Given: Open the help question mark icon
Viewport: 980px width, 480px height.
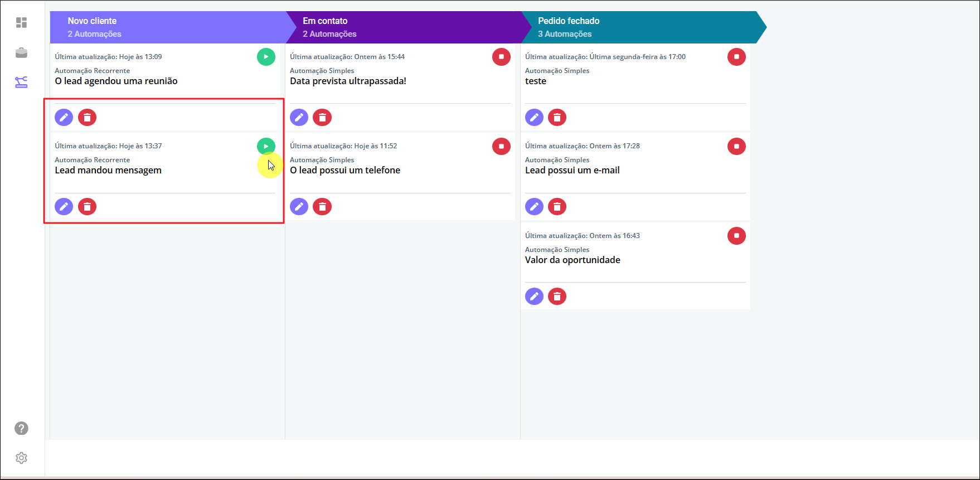Looking at the screenshot, I should pyautogui.click(x=21, y=428).
